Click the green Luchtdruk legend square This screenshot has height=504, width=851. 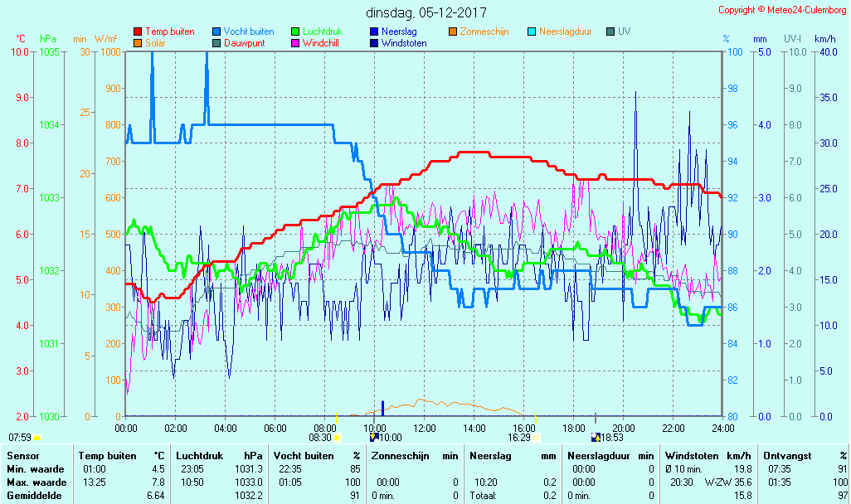(x=295, y=31)
